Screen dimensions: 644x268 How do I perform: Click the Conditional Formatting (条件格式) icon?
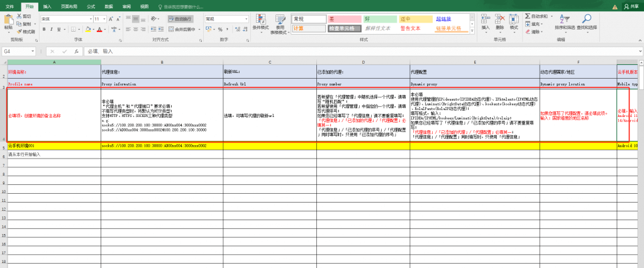[x=260, y=19]
